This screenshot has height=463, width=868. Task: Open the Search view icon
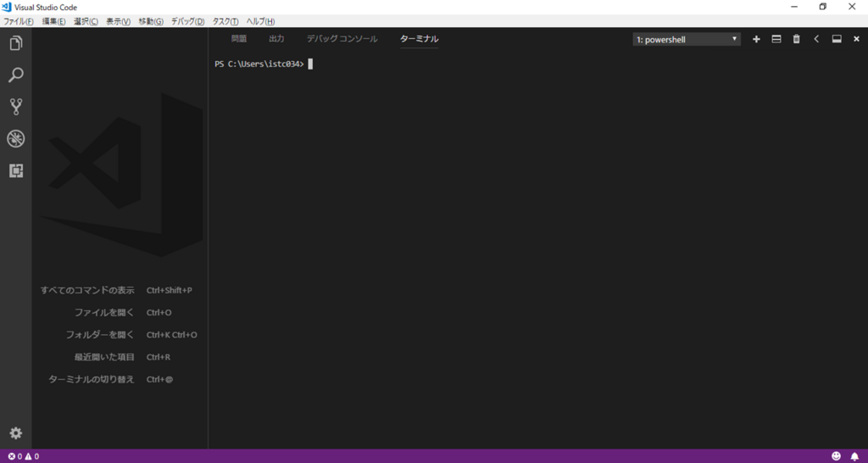pos(16,75)
